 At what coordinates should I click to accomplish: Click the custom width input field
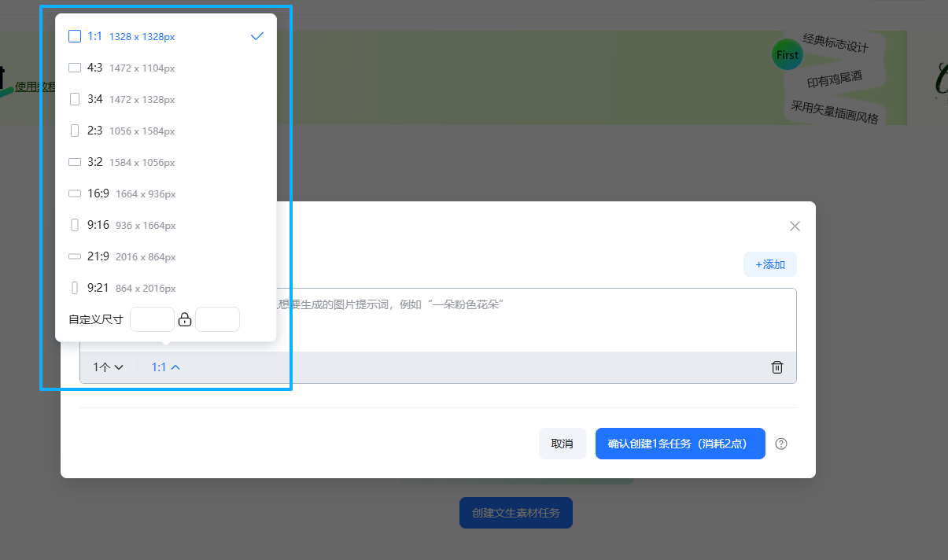click(152, 319)
